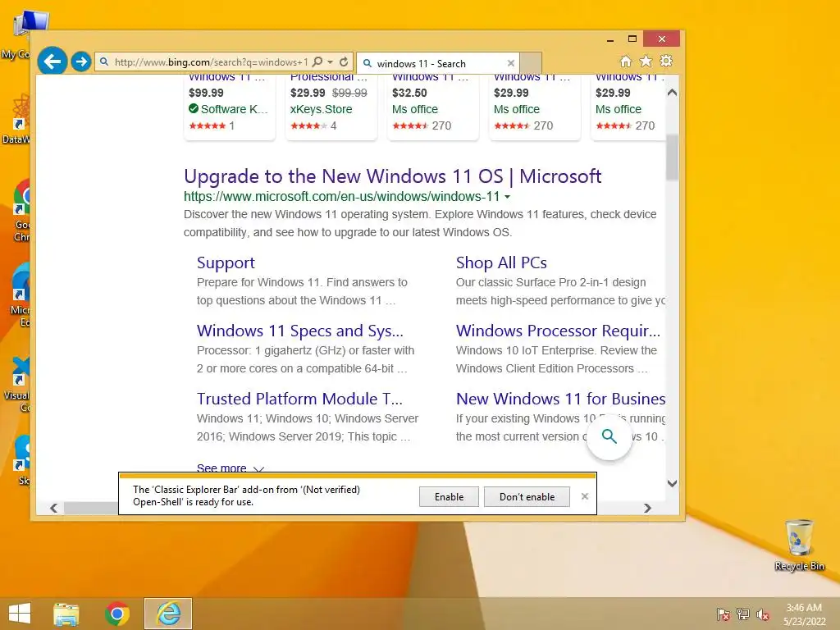
Task: Click the vertical scrollbar down arrow
Action: pyautogui.click(x=673, y=483)
